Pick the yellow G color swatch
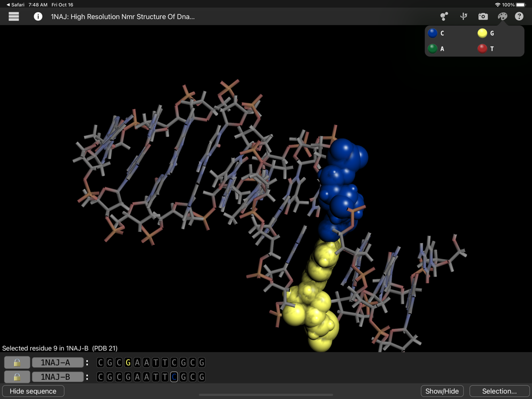Image resolution: width=532 pixels, height=399 pixels. (x=482, y=34)
